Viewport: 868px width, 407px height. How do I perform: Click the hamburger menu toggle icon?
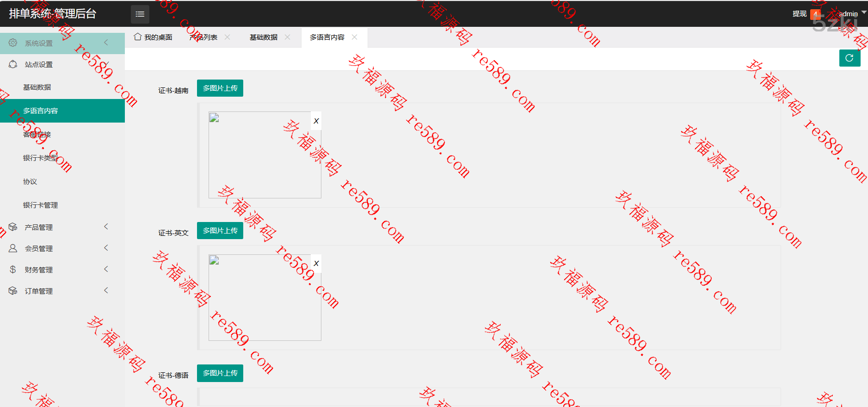(140, 14)
